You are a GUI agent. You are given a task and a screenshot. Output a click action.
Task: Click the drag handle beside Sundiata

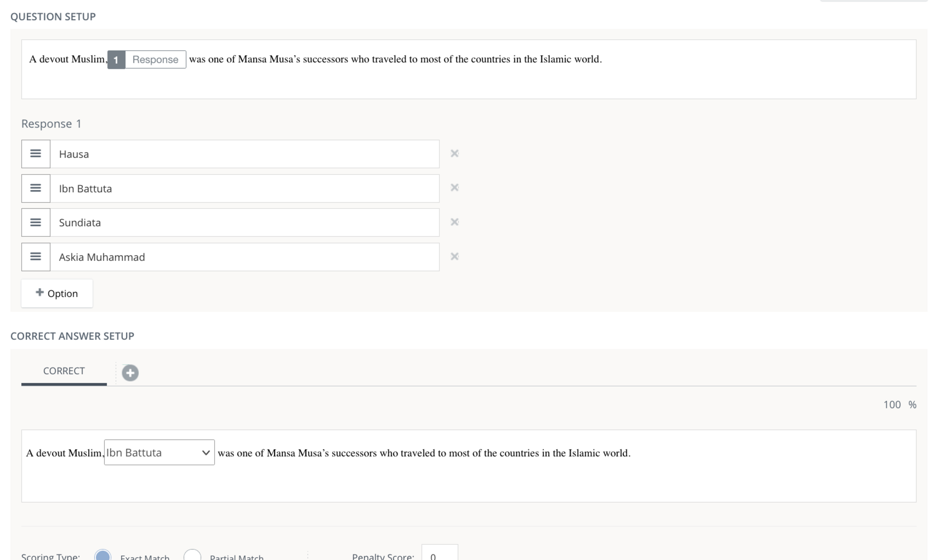pyautogui.click(x=36, y=223)
